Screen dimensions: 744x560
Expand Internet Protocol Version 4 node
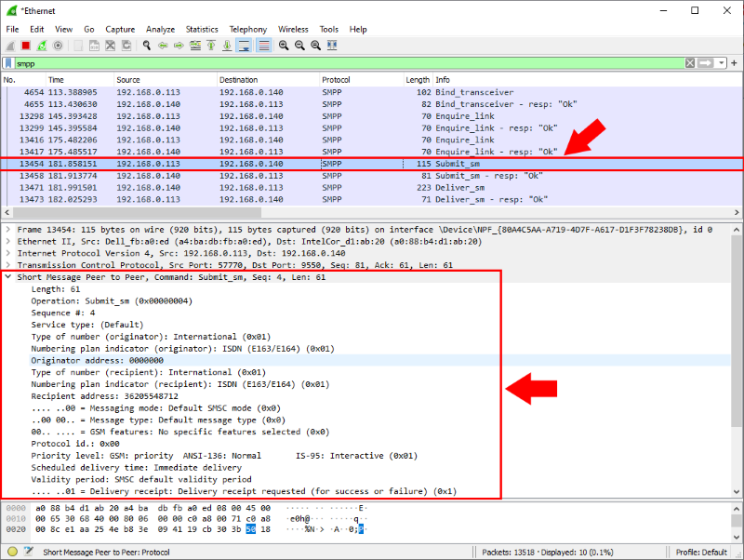[8, 253]
